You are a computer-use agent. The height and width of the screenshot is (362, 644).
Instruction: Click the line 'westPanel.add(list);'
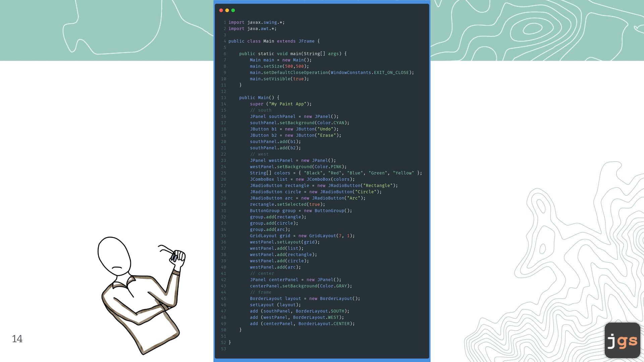coord(277,248)
